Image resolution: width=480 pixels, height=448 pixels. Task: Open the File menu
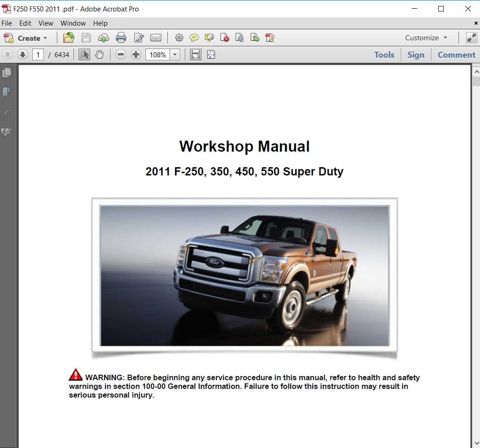click(x=6, y=23)
